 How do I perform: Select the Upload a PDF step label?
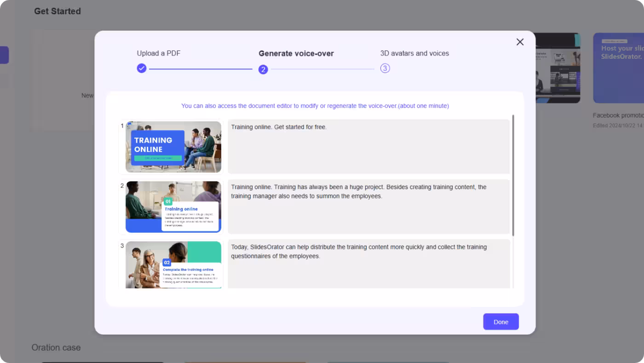tap(159, 53)
